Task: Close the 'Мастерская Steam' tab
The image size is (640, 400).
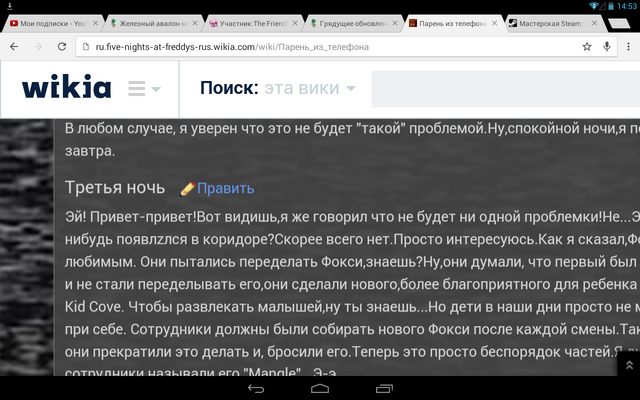Action: (x=594, y=23)
